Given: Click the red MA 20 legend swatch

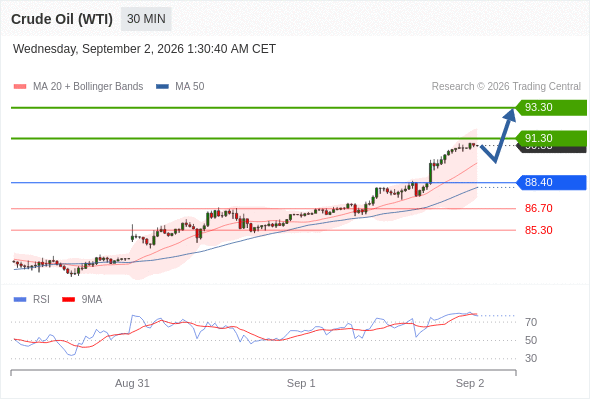Looking at the screenshot, I should pos(20,87).
